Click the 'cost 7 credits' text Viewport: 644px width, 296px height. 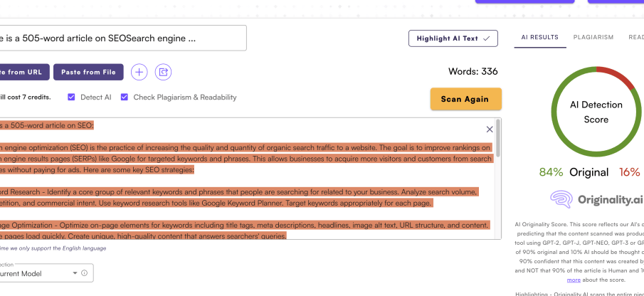[x=28, y=97]
